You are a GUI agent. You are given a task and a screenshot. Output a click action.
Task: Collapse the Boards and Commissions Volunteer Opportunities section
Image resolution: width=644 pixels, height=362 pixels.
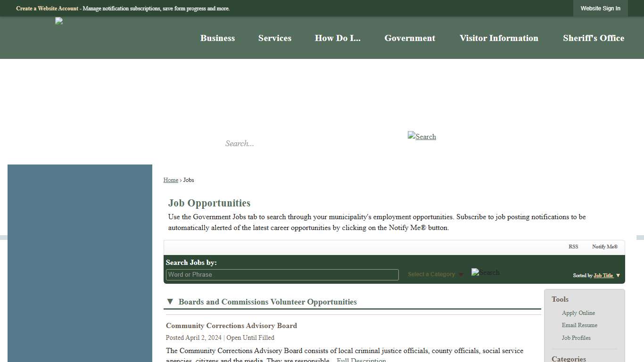tap(170, 302)
